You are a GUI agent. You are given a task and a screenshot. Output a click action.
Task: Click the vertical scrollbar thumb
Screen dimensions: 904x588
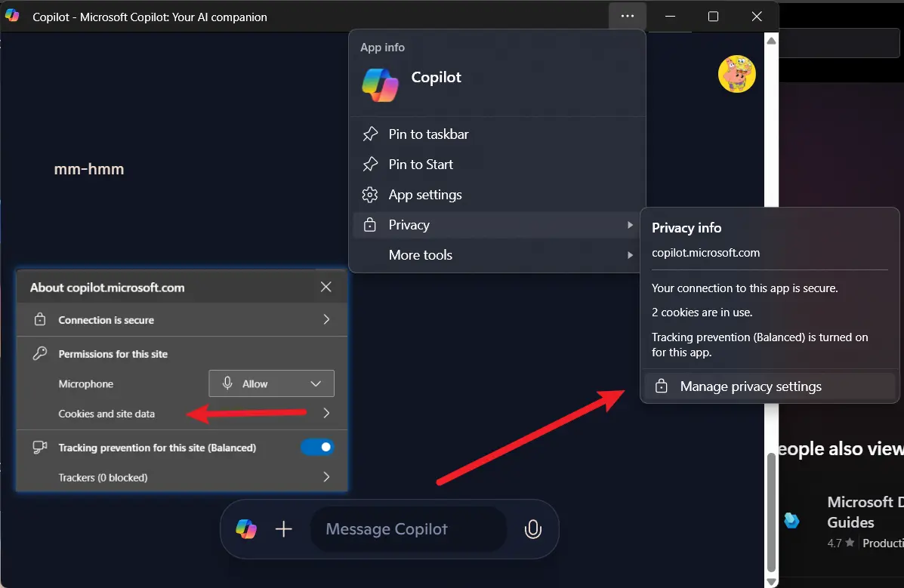pos(771,512)
